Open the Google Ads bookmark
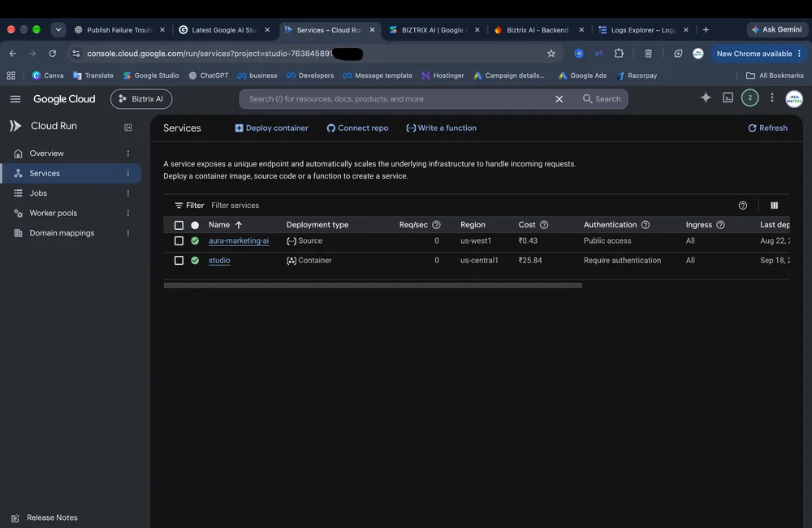The image size is (812, 528). pyautogui.click(x=582, y=76)
